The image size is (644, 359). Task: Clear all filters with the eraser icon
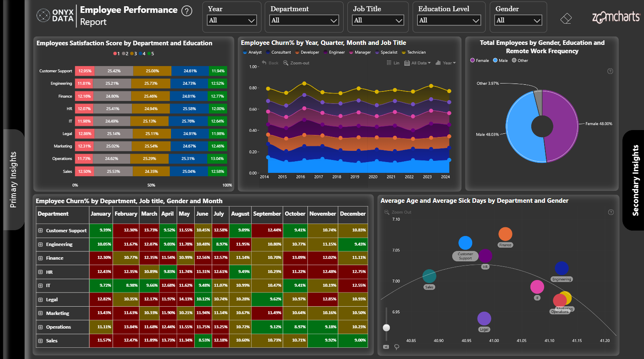coord(566,18)
